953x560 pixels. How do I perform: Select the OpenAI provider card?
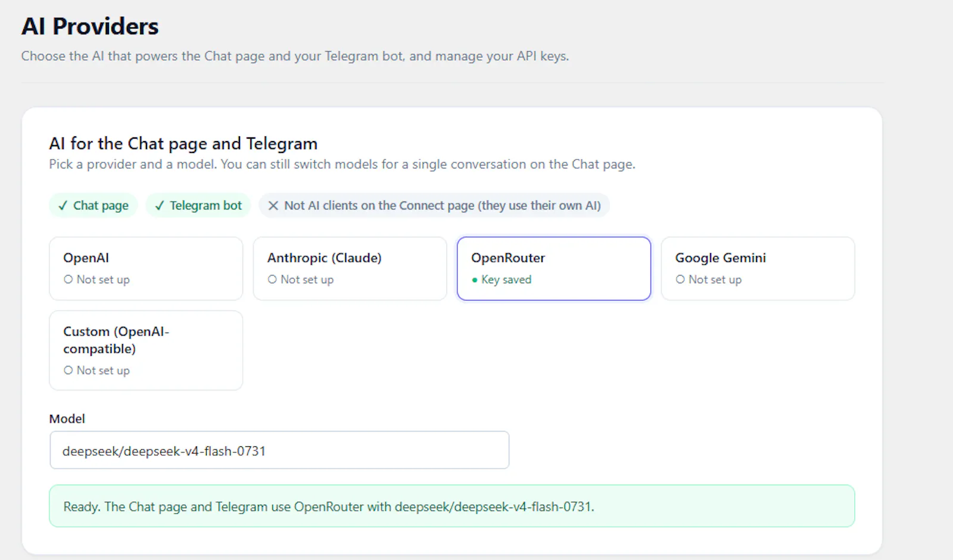coord(146,268)
